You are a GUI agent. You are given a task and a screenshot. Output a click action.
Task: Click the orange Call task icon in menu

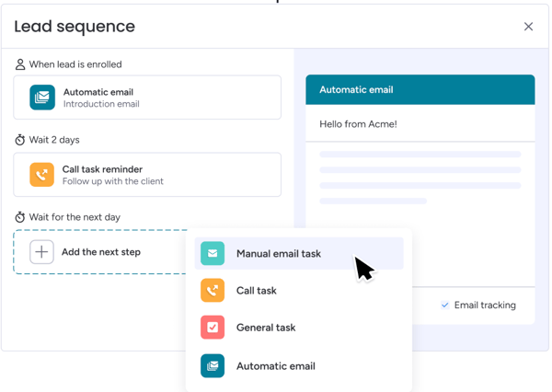coord(213,291)
